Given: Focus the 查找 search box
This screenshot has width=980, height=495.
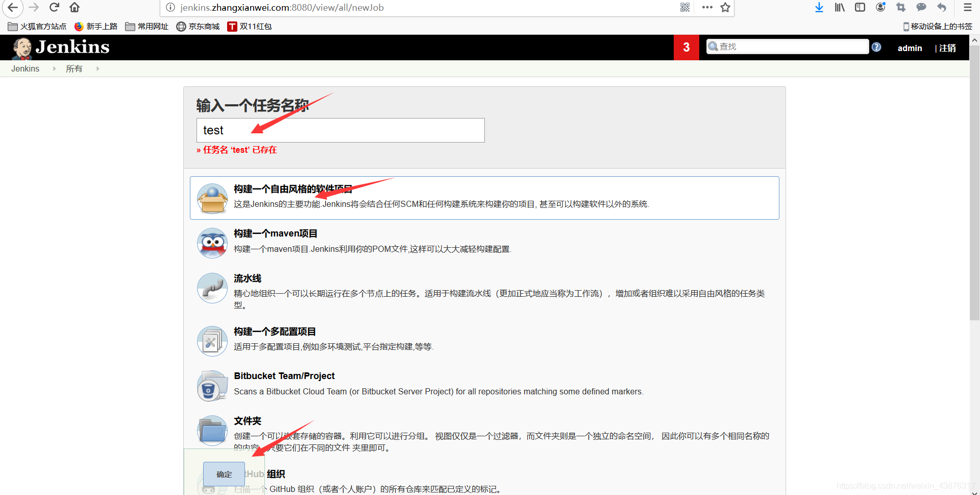Looking at the screenshot, I should pos(788,46).
